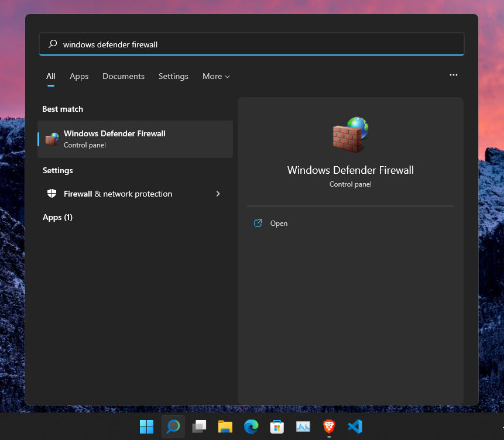
Task: Open the Windows Start menu
Action: [x=146, y=427]
